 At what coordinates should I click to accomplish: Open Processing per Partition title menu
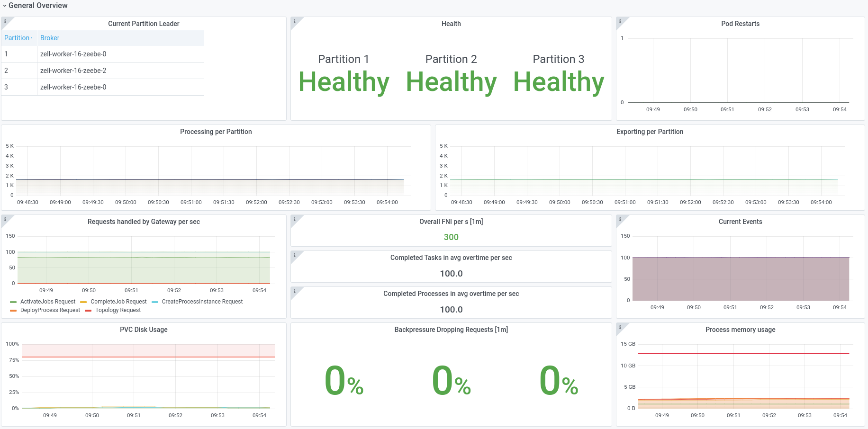coord(216,132)
